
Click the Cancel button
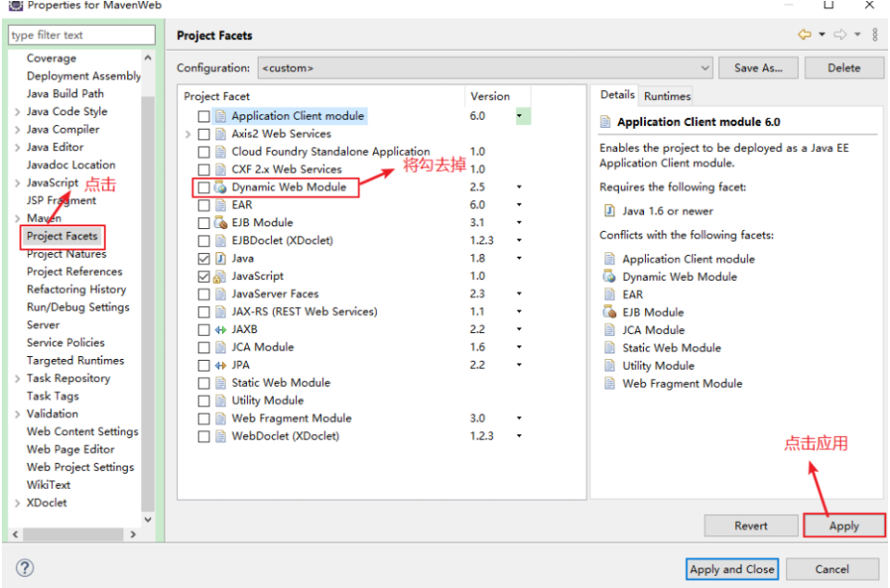pos(832,569)
